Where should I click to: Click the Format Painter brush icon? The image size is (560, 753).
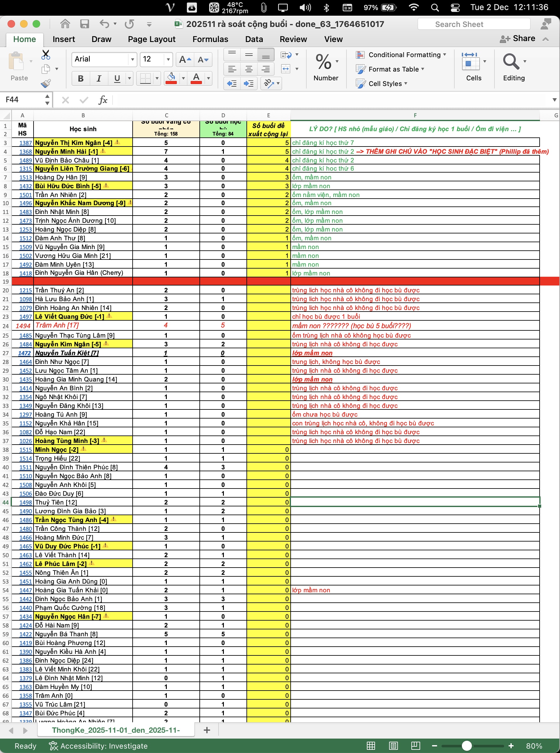(45, 83)
